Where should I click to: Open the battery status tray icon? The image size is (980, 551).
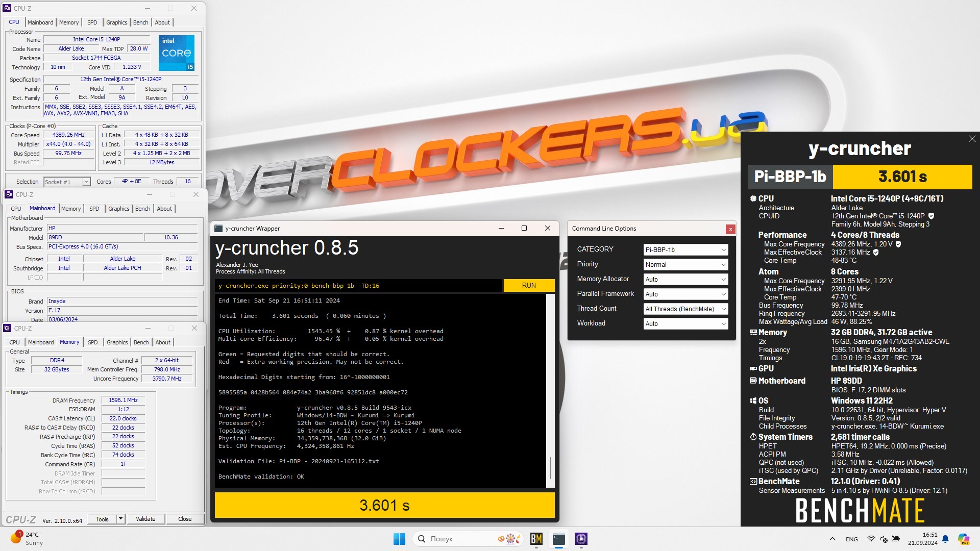[x=896, y=539]
